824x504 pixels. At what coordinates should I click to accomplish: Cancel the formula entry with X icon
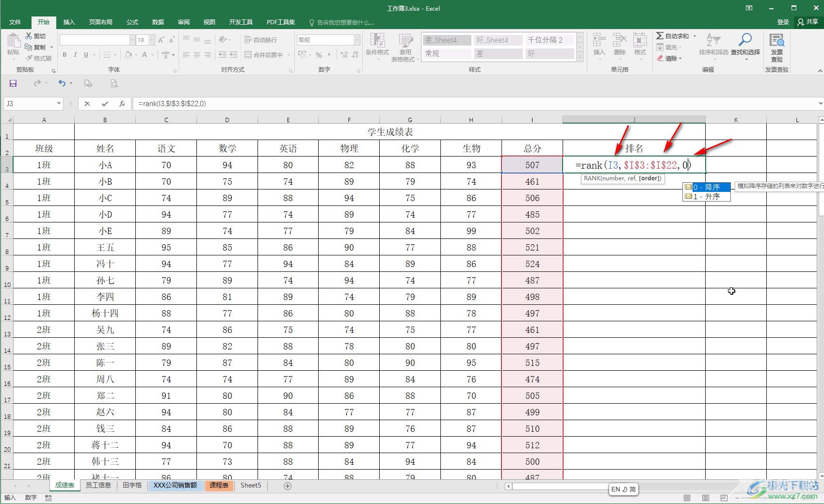(x=87, y=104)
